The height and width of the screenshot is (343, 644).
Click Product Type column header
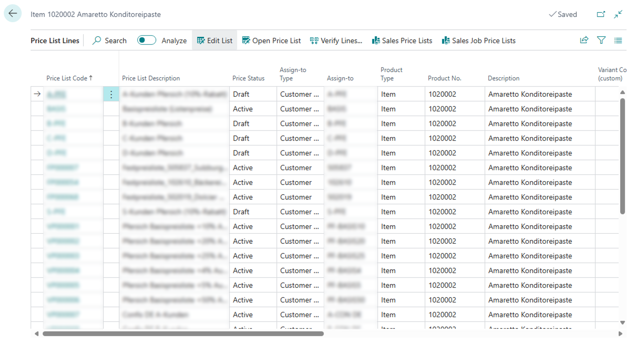pyautogui.click(x=391, y=74)
